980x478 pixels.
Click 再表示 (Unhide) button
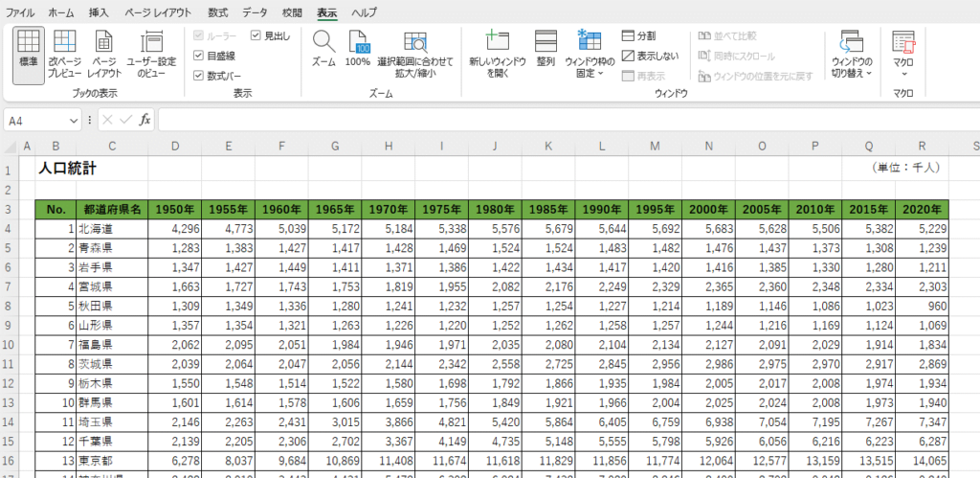pyautogui.click(x=643, y=77)
